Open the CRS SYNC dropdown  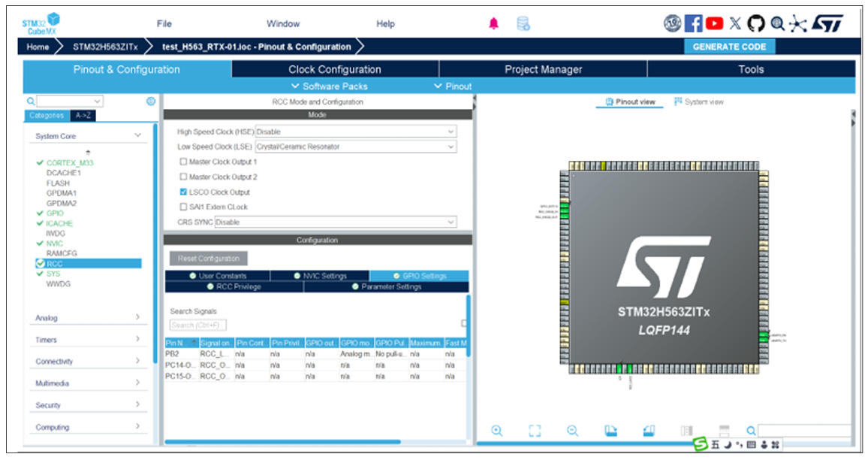[336, 222]
